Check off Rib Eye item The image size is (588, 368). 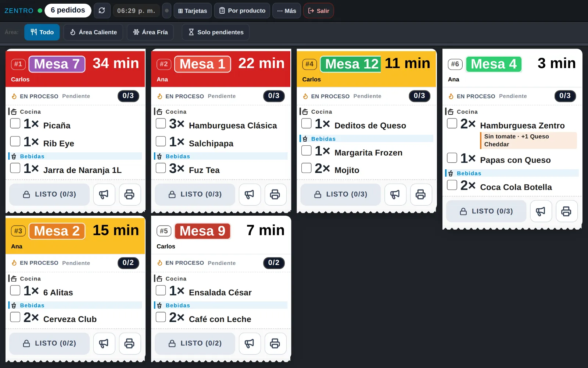point(15,141)
